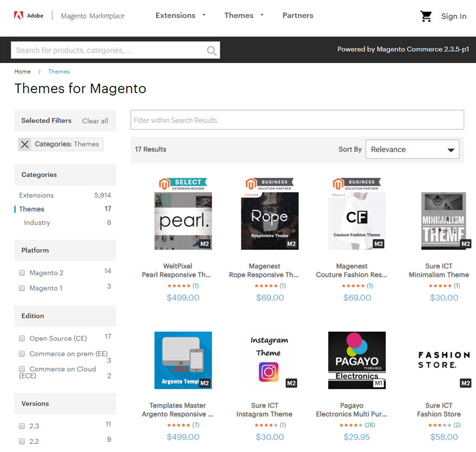Screen dimensions: 476x452
Task: Enable the Magento 2 platform checkbox
Action: (22, 273)
